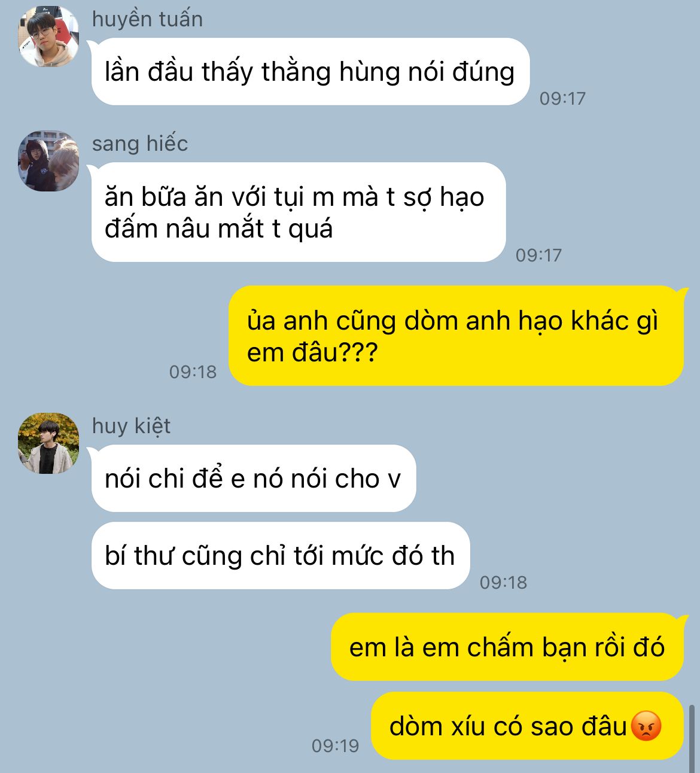Select message about "hạo đấm nâu mắt"
Viewport: 700px width, 773px height.
[298, 212]
